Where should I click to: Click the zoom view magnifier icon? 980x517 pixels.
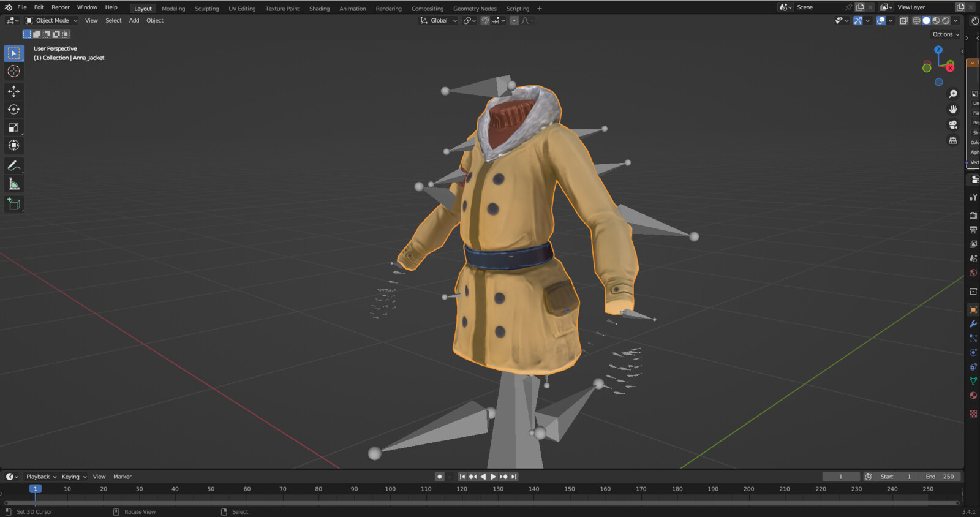pos(953,94)
